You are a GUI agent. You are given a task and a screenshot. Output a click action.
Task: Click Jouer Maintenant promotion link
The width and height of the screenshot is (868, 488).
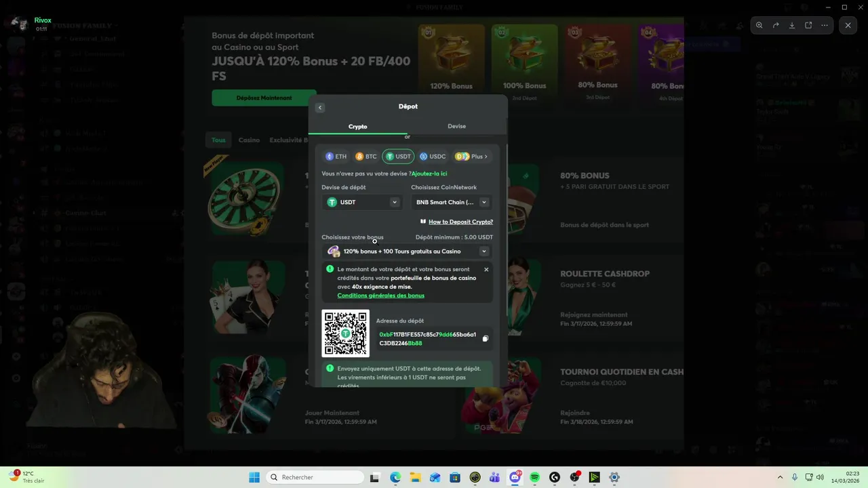point(332,413)
